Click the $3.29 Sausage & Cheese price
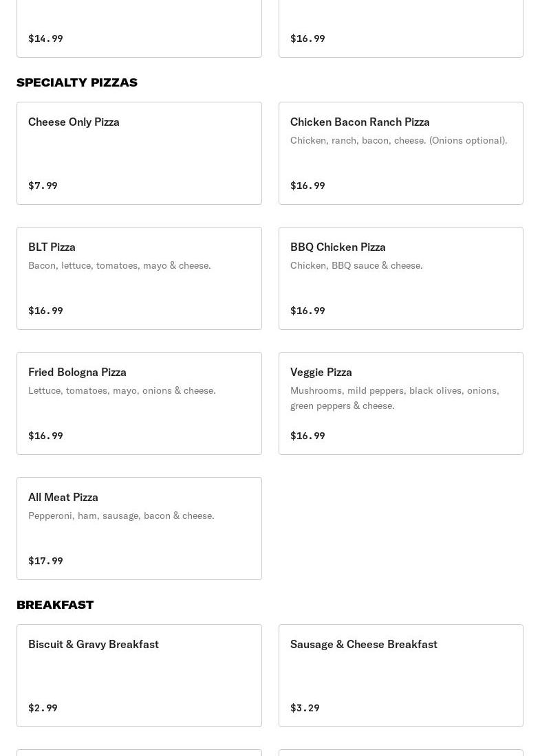Viewport: 540px width, 756px height. [x=305, y=708]
